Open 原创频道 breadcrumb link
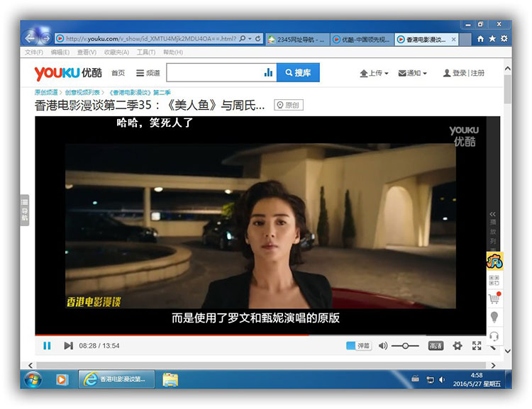 click(46, 92)
